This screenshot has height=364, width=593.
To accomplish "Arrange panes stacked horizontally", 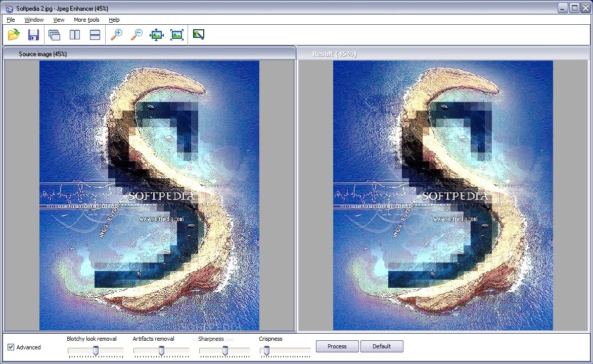I will (95, 35).
